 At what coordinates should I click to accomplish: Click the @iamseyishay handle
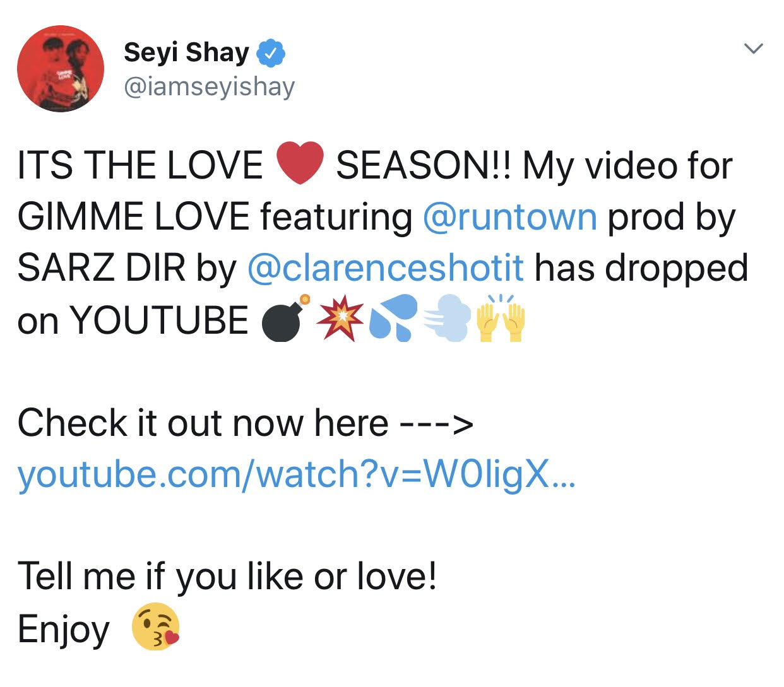(210, 87)
